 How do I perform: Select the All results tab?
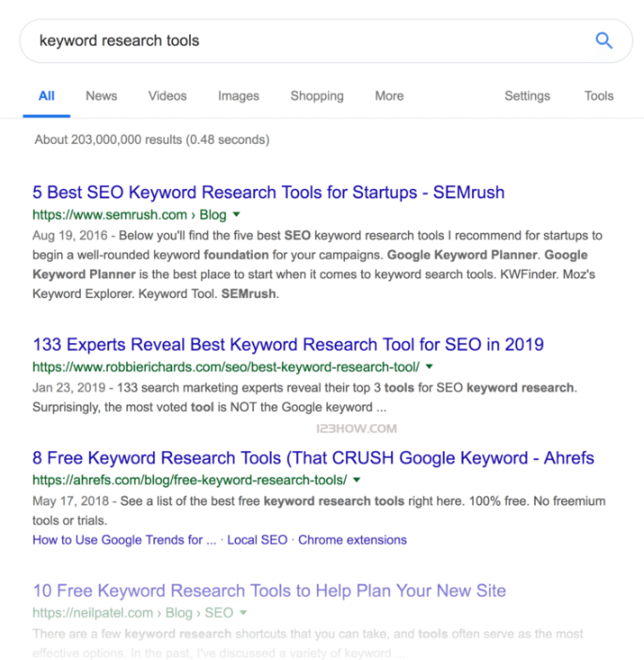click(46, 96)
